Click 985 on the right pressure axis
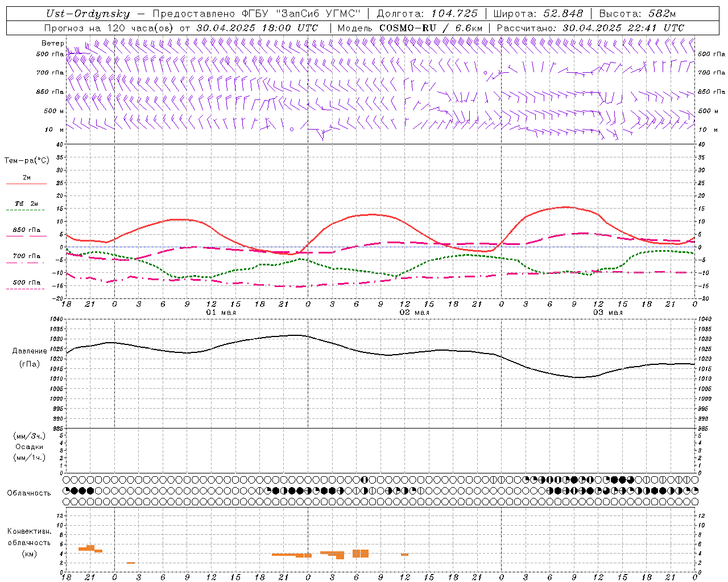Image resolution: width=728 pixels, height=582 pixels. tap(704, 429)
